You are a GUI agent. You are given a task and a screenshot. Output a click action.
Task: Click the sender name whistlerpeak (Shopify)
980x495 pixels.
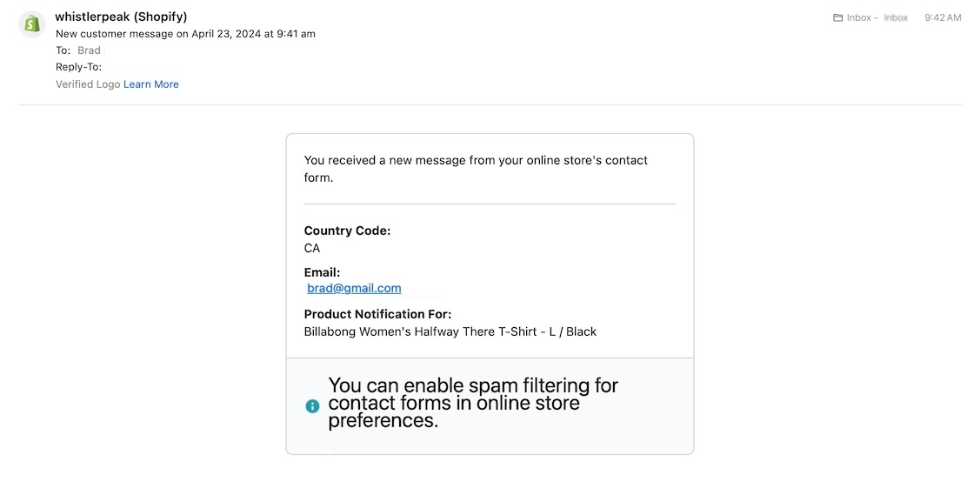pyautogui.click(x=121, y=17)
